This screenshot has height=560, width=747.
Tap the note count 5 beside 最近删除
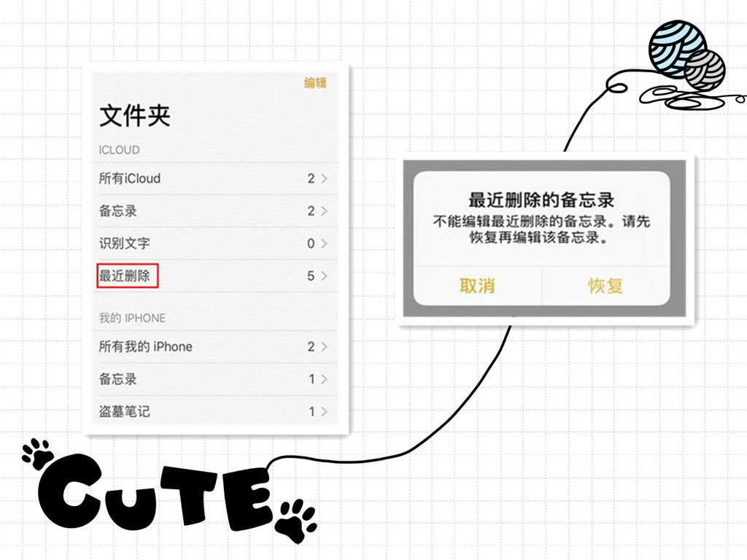(311, 276)
